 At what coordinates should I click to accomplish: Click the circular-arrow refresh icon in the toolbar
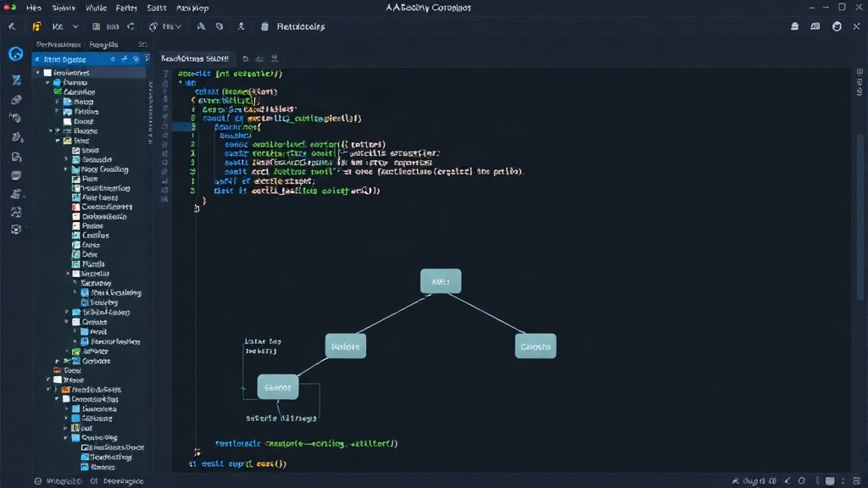(131, 26)
